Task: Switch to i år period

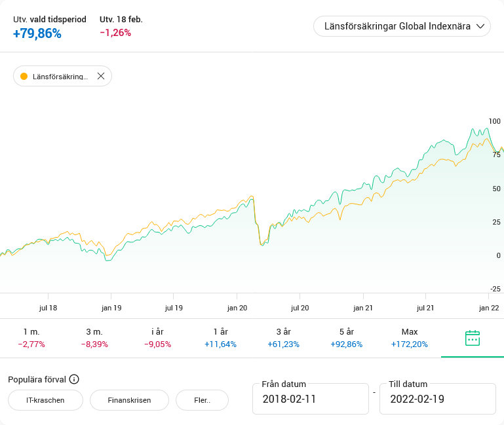Action: point(157,338)
